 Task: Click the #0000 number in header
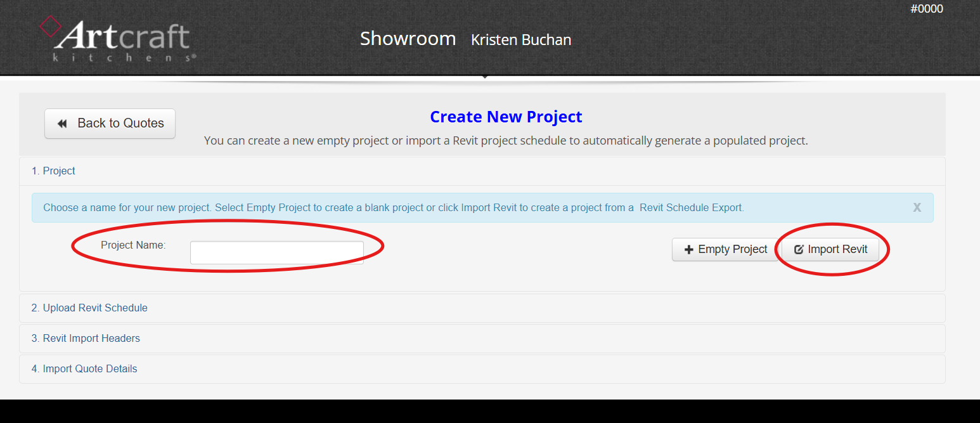927,9
